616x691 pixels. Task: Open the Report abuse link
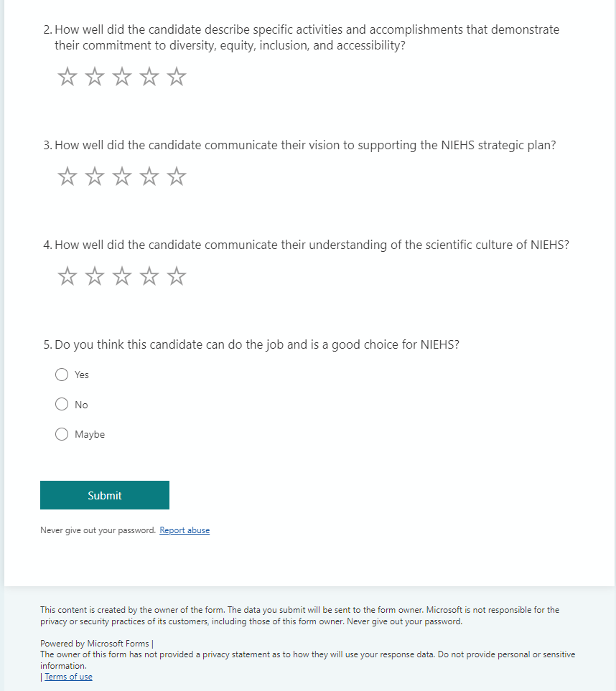click(x=185, y=530)
